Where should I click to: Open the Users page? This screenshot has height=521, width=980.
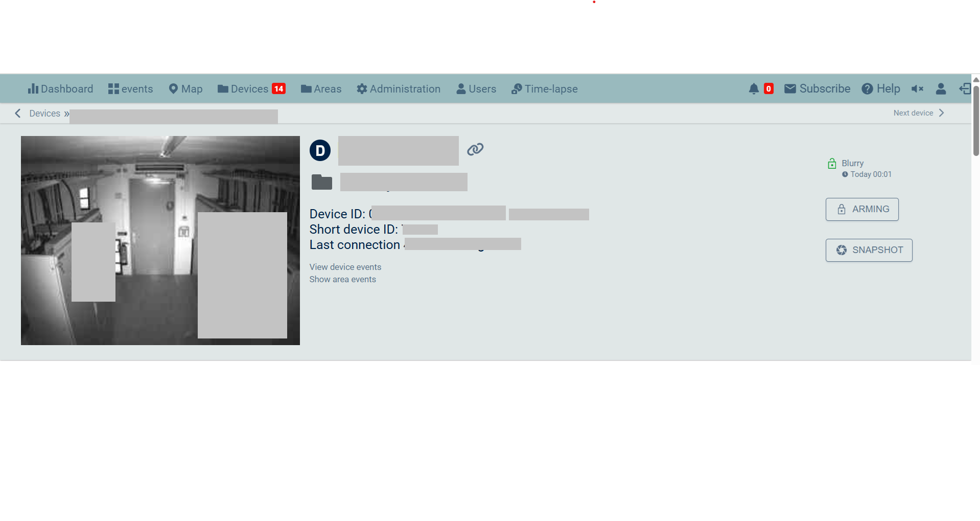pyautogui.click(x=476, y=89)
